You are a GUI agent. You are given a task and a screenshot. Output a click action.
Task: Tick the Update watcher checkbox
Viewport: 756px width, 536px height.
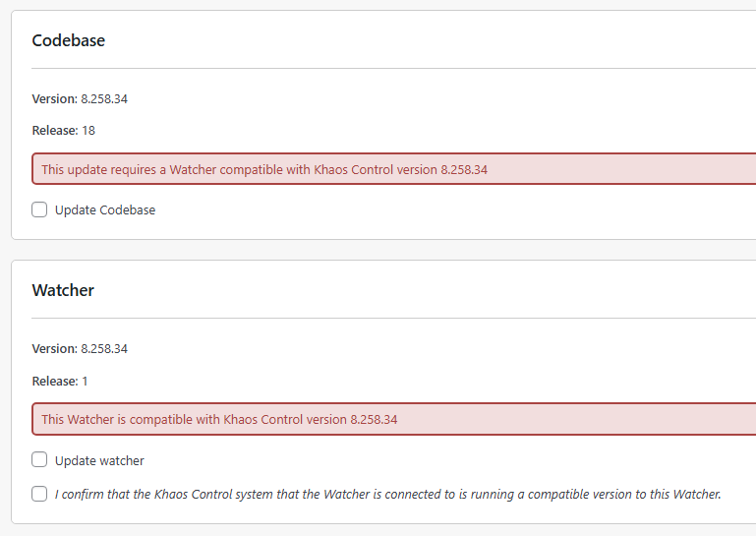(39, 459)
